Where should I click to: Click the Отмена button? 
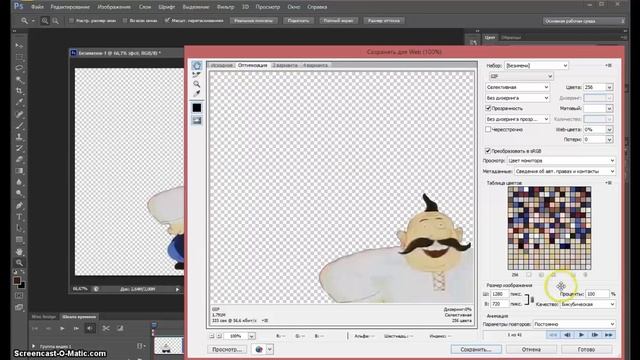[x=531, y=349]
